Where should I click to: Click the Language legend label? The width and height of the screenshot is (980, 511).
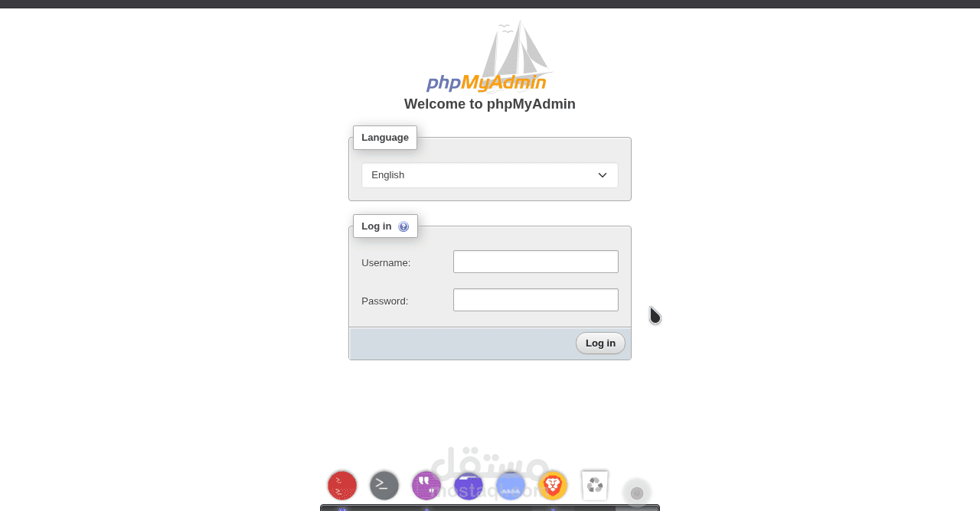coord(385,138)
